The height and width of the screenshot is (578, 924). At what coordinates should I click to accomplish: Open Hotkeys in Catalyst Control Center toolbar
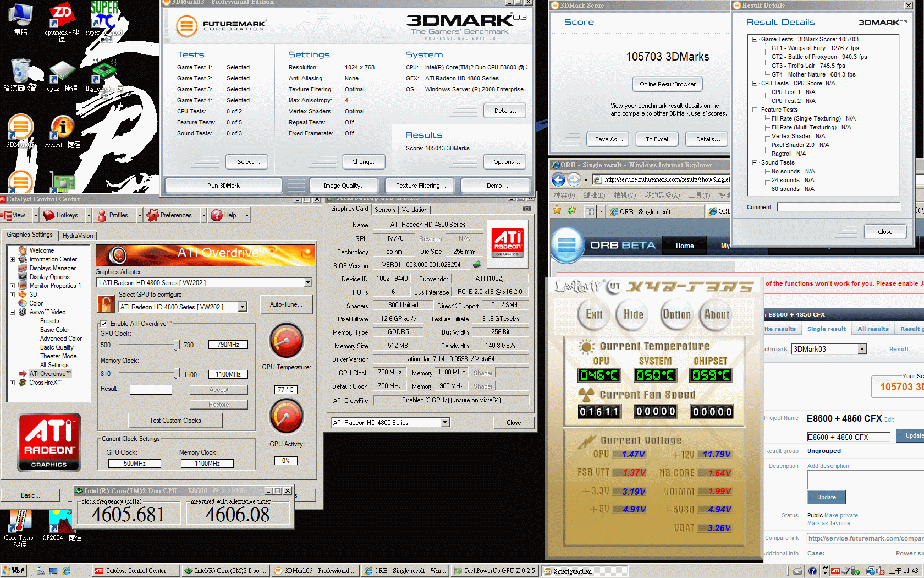coord(61,215)
